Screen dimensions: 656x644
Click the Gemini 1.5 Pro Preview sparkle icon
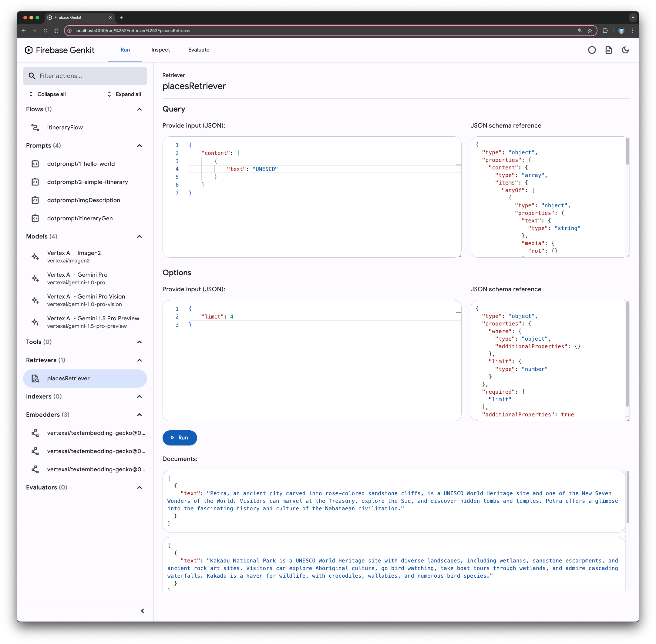(x=35, y=322)
